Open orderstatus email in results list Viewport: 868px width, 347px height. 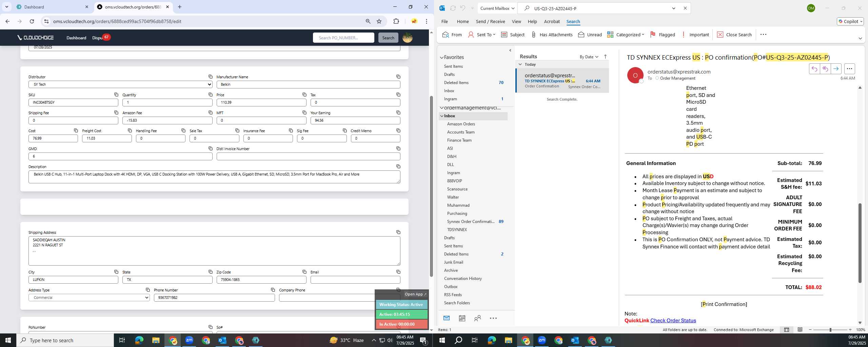click(x=562, y=81)
